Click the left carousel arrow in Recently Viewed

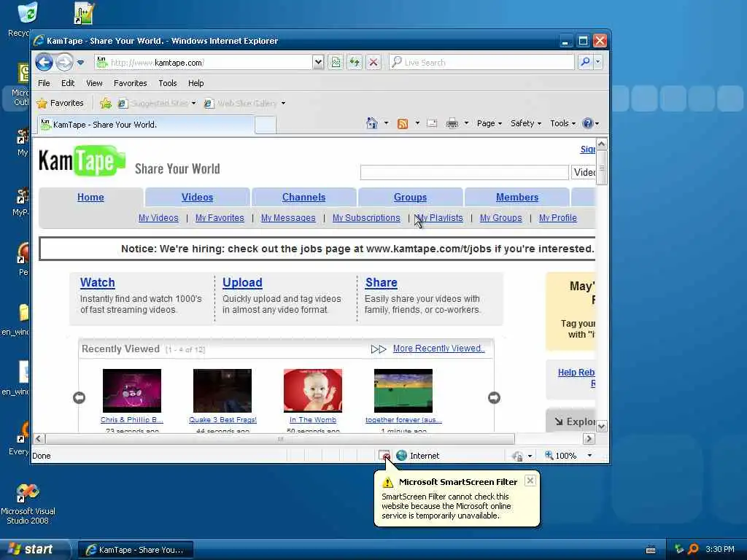[x=79, y=397]
